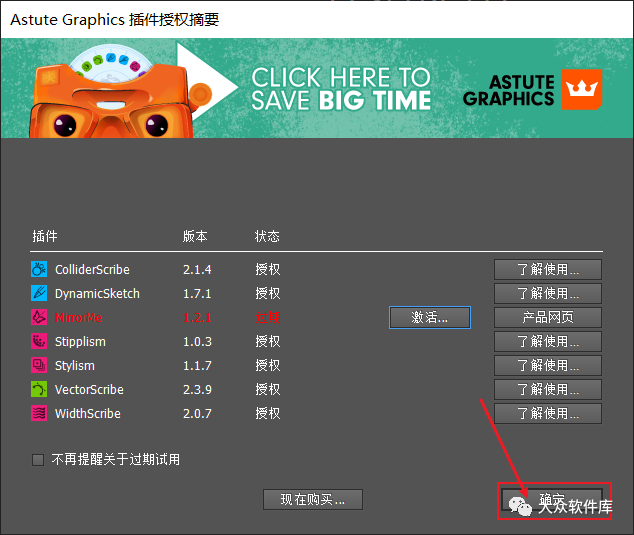Click the WidthScribe plugin icon

click(39, 413)
